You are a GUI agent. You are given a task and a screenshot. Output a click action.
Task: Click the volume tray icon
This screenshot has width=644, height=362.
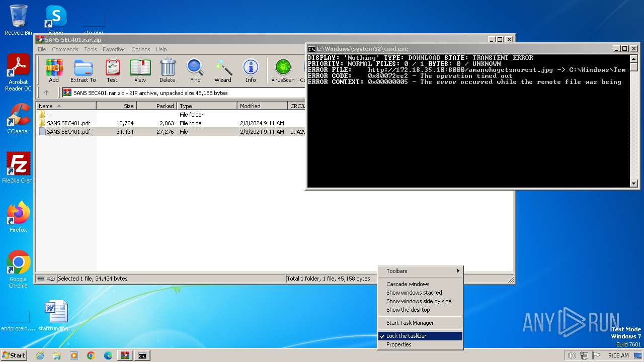point(572,355)
